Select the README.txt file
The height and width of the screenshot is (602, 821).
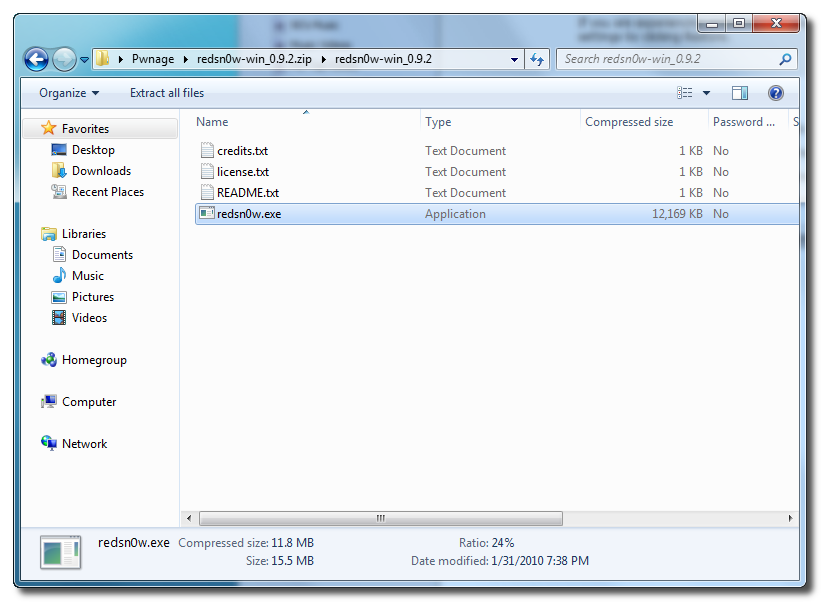click(x=248, y=193)
